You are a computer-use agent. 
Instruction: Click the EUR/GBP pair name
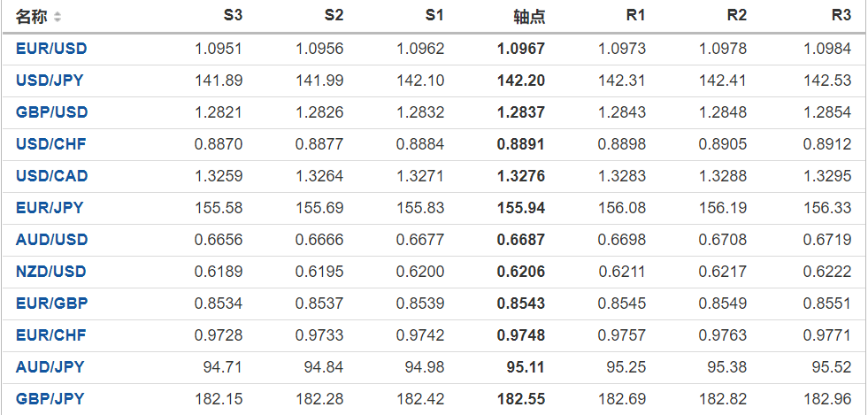[51, 304]
